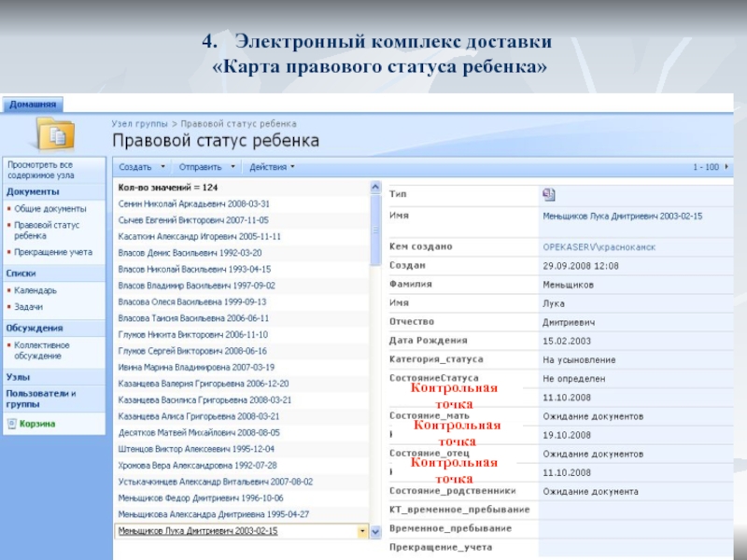
Task: Open Просмотреть все содержимое узла link
Action: pos(41,170)
